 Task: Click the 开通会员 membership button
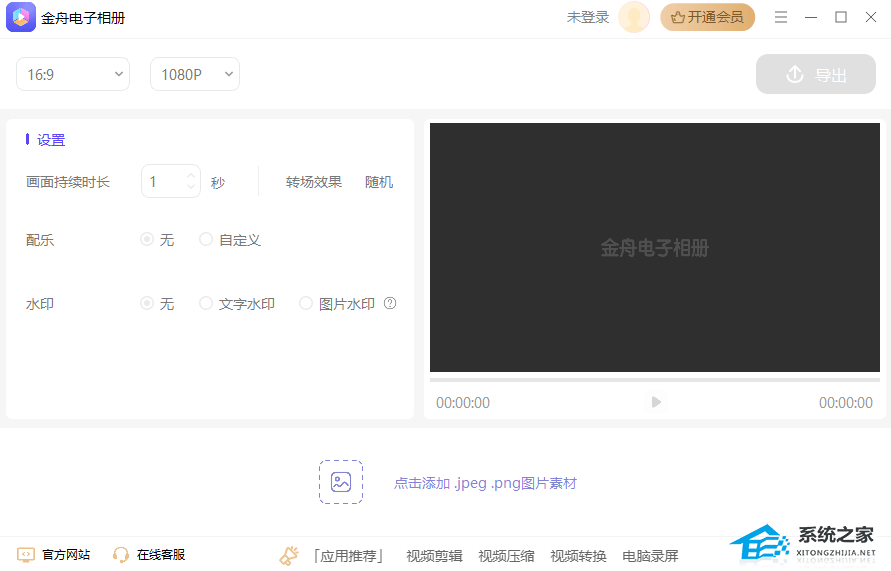707,17
